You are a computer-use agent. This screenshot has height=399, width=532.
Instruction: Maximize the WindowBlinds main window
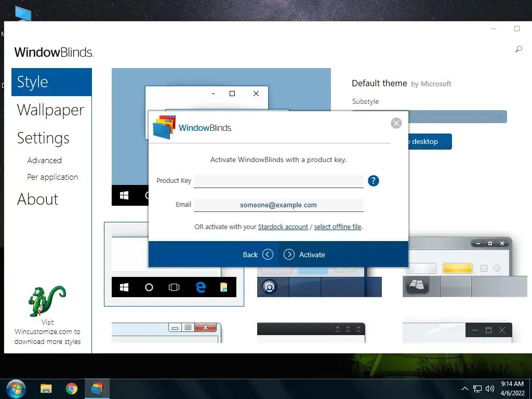[x=517, y=29]
